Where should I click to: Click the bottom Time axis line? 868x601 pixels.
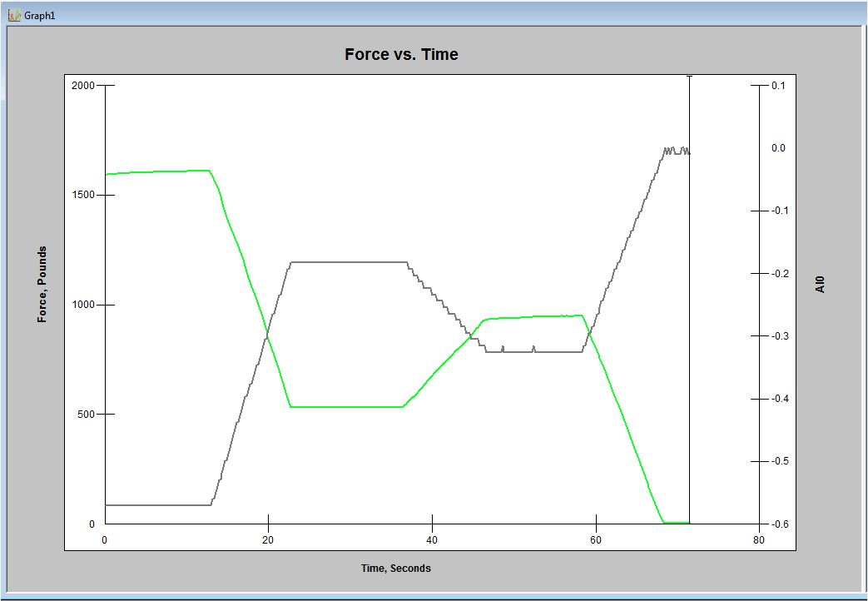[x=416, y=524]
